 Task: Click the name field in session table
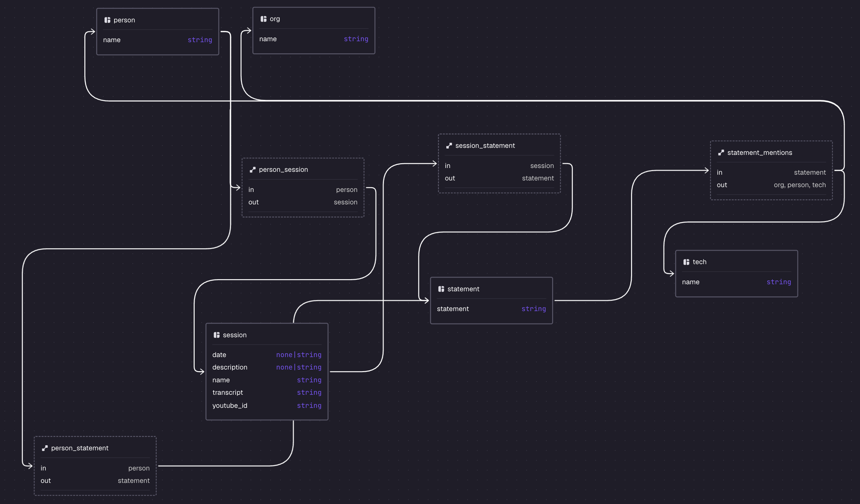point(267,380)
